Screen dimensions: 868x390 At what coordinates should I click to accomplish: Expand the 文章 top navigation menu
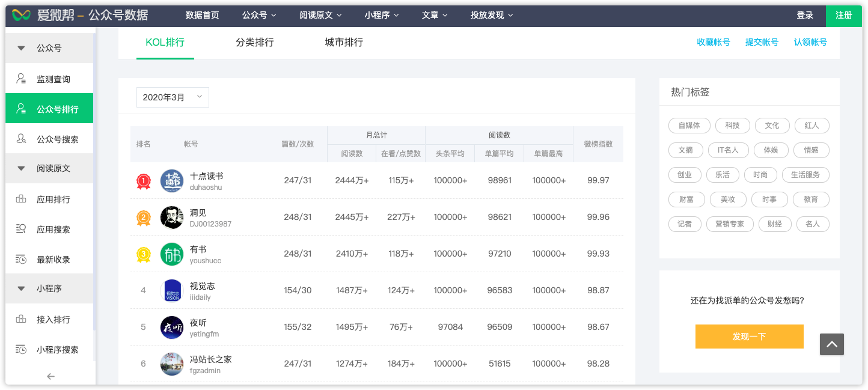pos(435,15)
